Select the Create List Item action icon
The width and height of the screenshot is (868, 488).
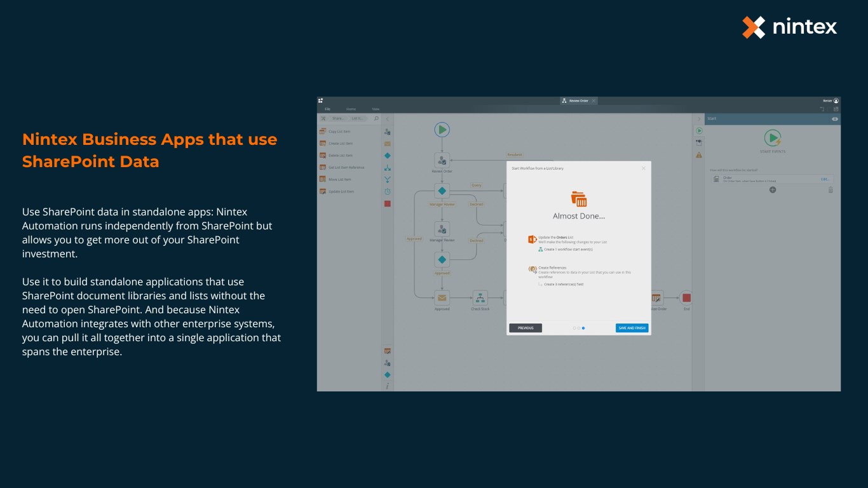[322, 143]
